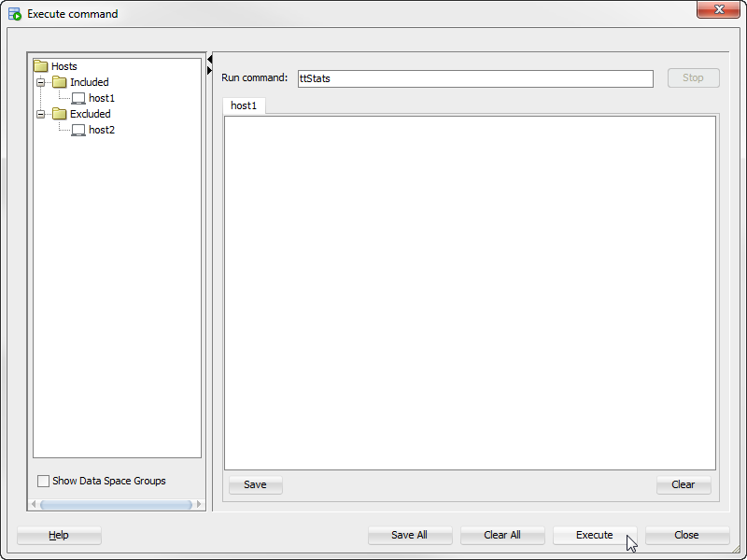Clear the host1 output

684,484
